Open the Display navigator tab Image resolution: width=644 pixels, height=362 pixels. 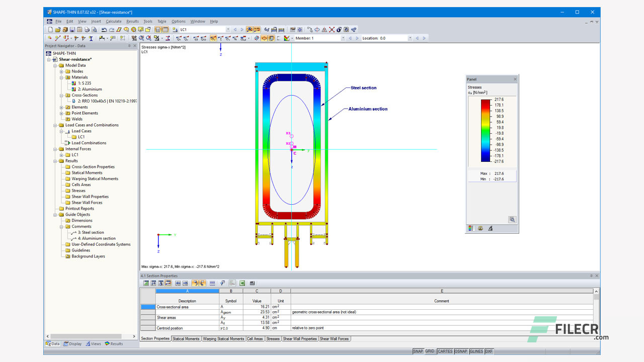(x=72, y=344)
